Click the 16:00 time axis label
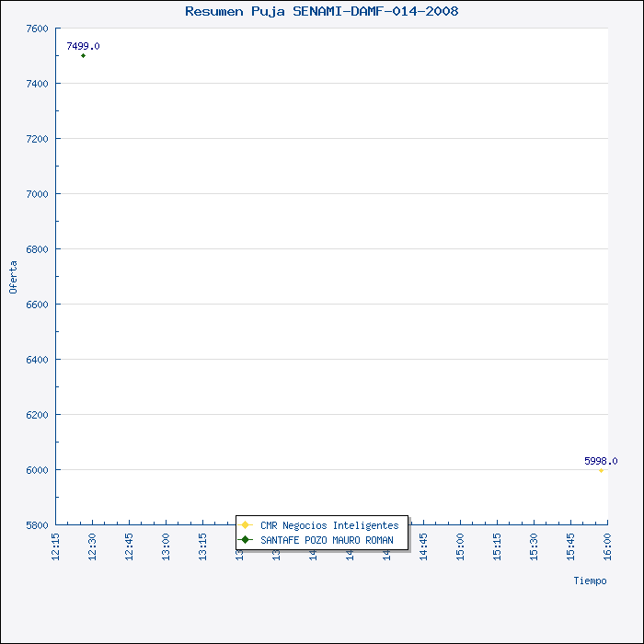Image resolution: width=644 pixels, height=644 pixels. click(x=607, y=545)
